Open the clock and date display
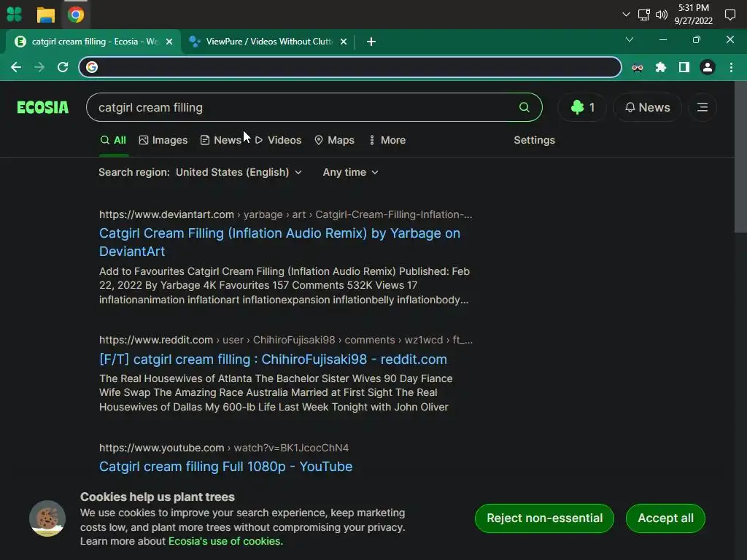The image size is (747, 560). (x=693, y=15)
